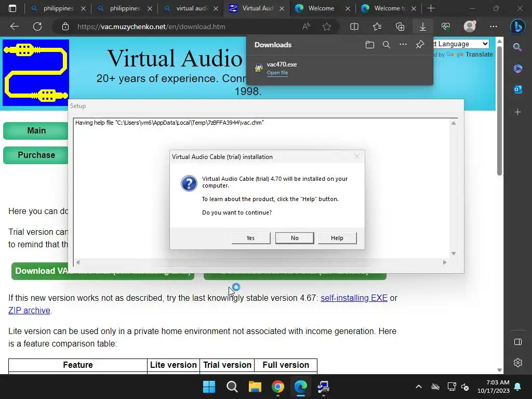
Task: Refresh the current page
Action: coord(37,26)
